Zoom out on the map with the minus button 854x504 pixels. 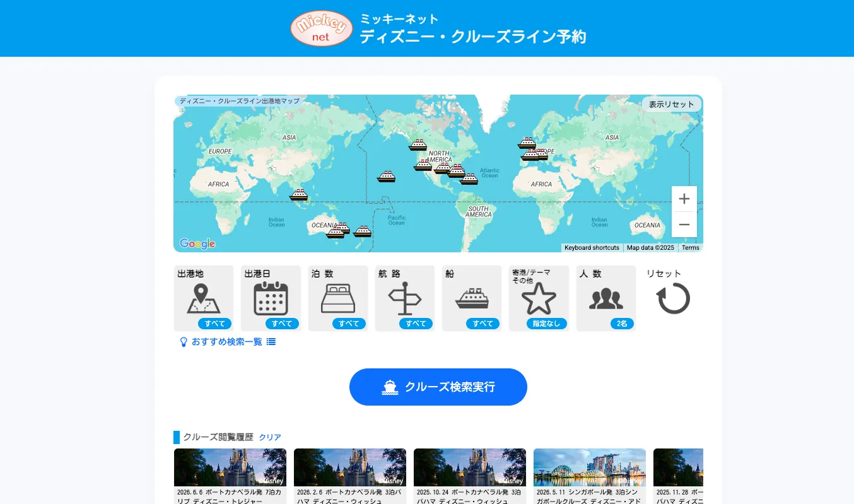tap(684, 225)
